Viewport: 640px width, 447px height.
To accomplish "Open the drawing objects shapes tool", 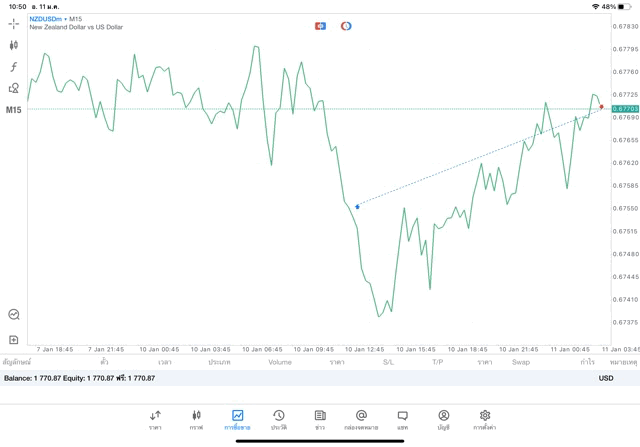I will 14,88.
